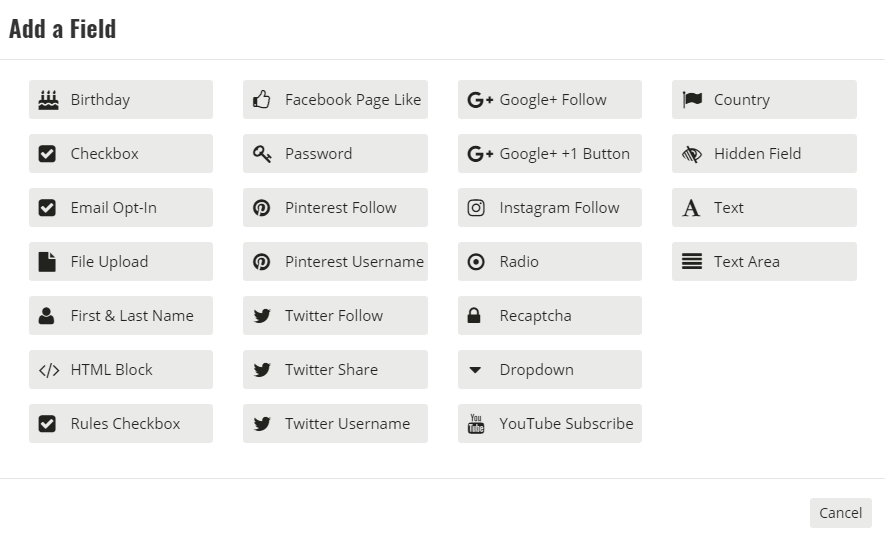Image resolution: width=885 pixels, height=539 pixels.
Task: Click the HTML Block code brackets icon
Action: 49,370
